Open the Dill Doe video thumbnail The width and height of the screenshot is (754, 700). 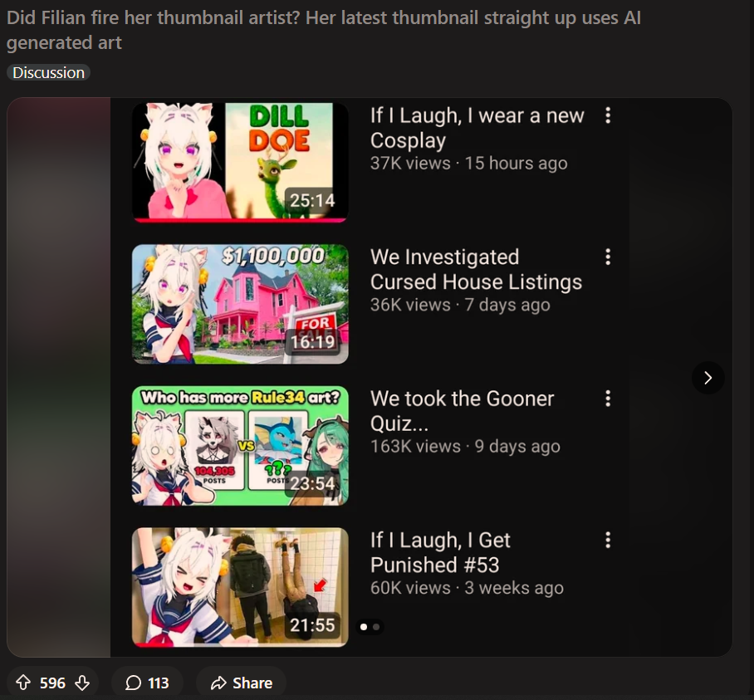240,162
